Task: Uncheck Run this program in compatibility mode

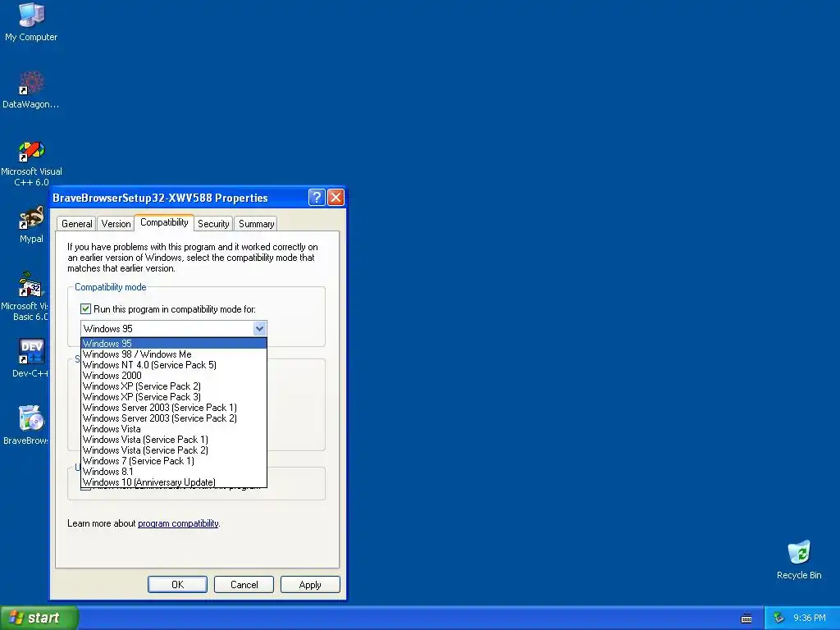Action: coord(85,308)
